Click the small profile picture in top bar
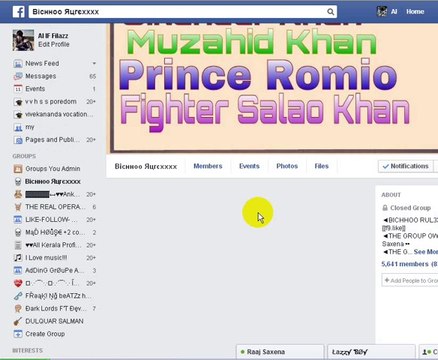This screenshot has height=360, width=438. (382, 12)
